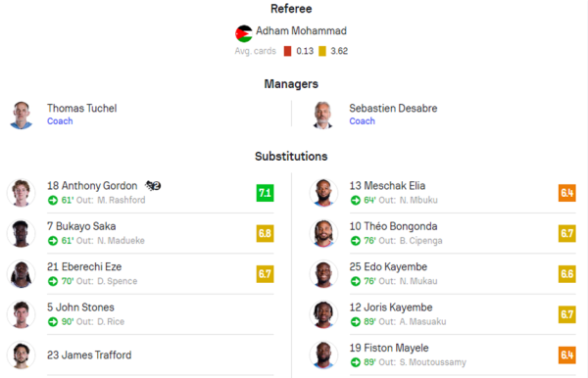Click Bukayo Saka's green substitution arrow
This screenshot has height=378, width=588.
click(53, 241)
